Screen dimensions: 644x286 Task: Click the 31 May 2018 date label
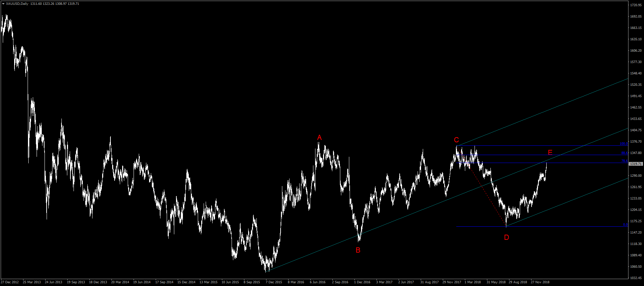point(496,282)
